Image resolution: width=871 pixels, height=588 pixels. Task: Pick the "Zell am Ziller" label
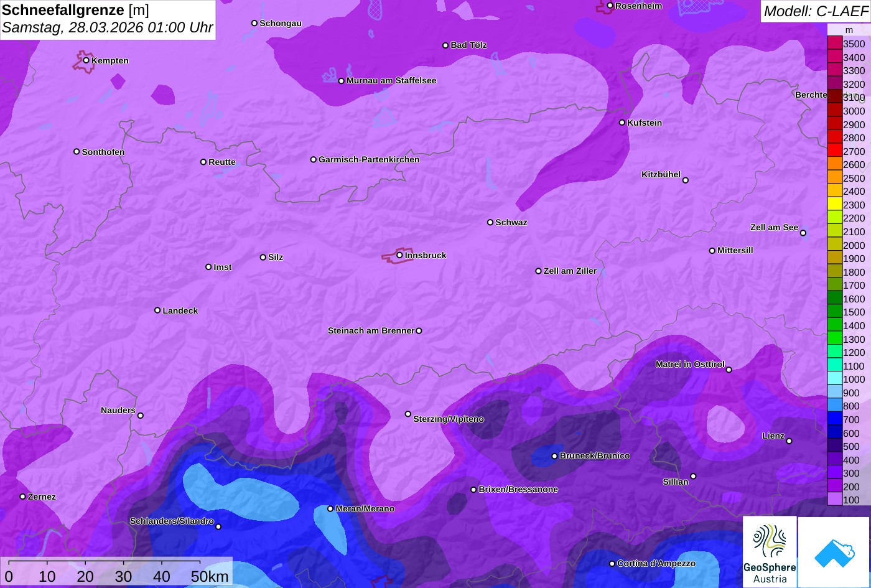click(x=570, y=271)
